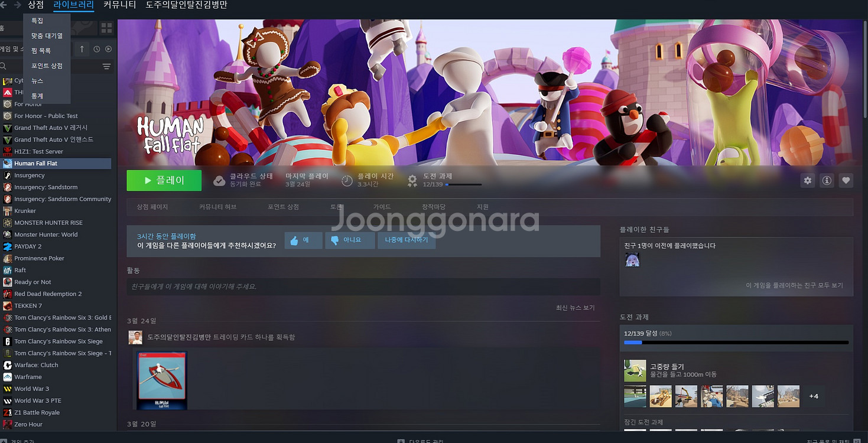Click the play time clock icon
The height and width of the screenshot is (443, 868).
click(x=347, y=181)
